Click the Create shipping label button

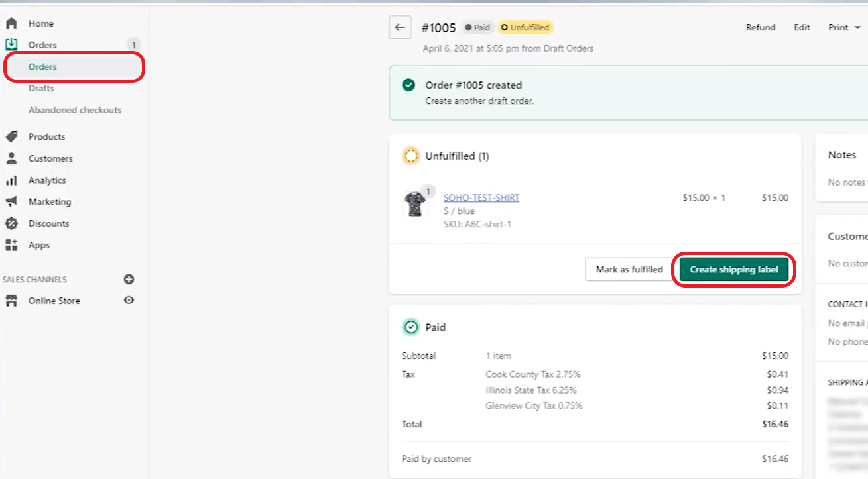point(733,270)
